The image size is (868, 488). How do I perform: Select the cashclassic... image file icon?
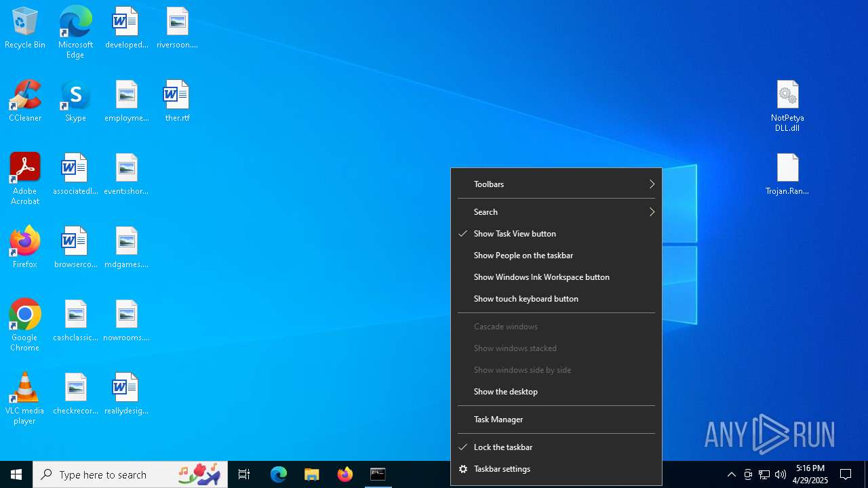coord(75,321)
